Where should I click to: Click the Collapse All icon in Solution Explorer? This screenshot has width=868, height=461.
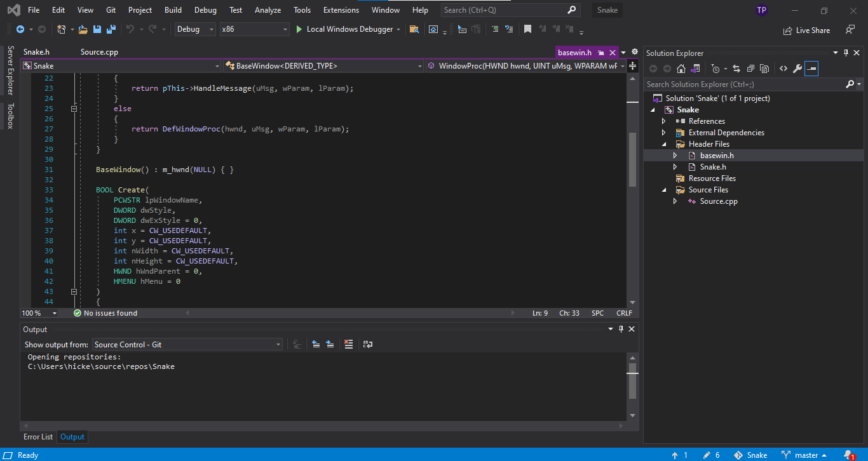coord(750,69)
